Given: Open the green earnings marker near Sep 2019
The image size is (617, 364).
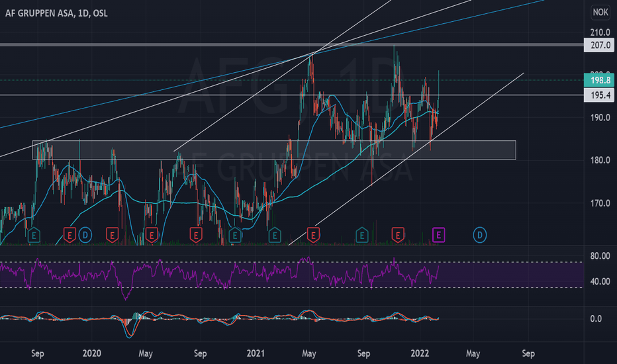Looking at the screenshot, I should click(34, 236).
